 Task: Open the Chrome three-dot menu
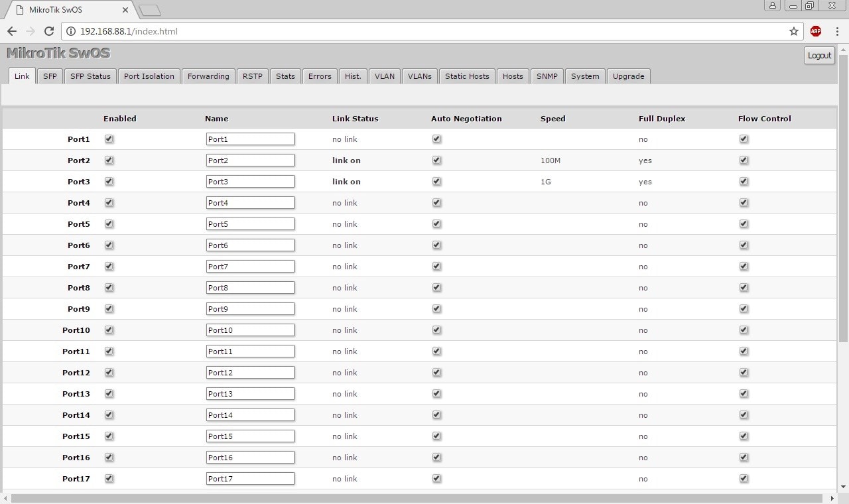coord(836,31)
